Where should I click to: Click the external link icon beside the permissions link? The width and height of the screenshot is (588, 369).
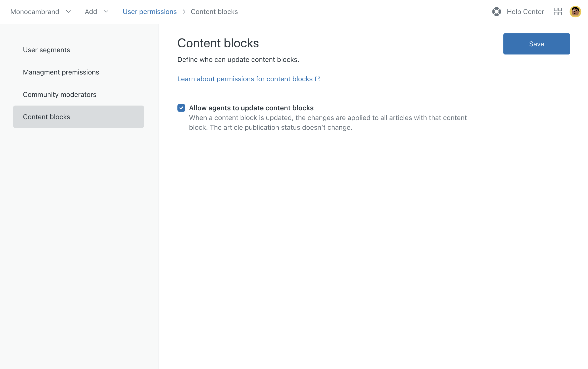tap(317, 79)
